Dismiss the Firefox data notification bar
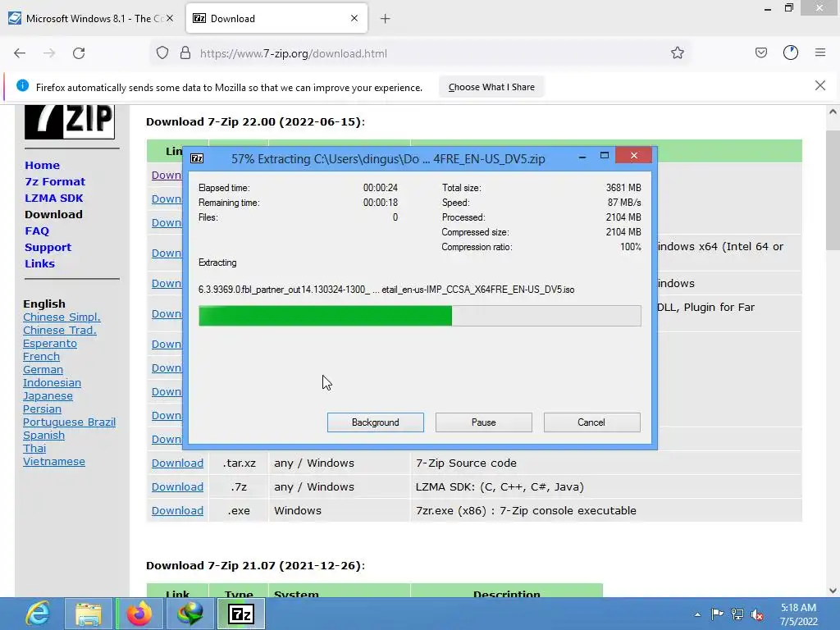Viewport: 840px width, 630px height. (819, 85)
